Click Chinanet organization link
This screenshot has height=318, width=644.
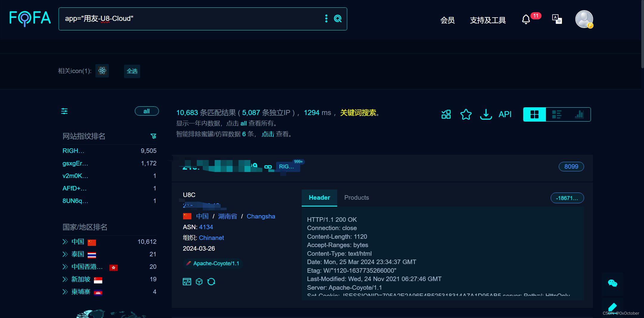pyautogui.click(x=211, y=238)
